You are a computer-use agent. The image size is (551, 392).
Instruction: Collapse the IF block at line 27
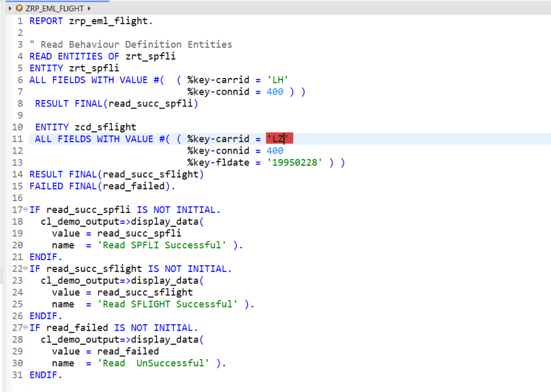tap(25, 327)
